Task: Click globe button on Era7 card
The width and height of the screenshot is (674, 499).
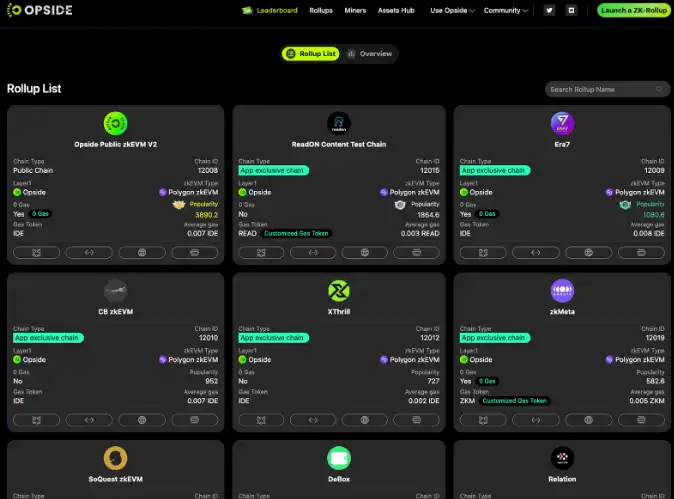Action: [x=588, y=253]
